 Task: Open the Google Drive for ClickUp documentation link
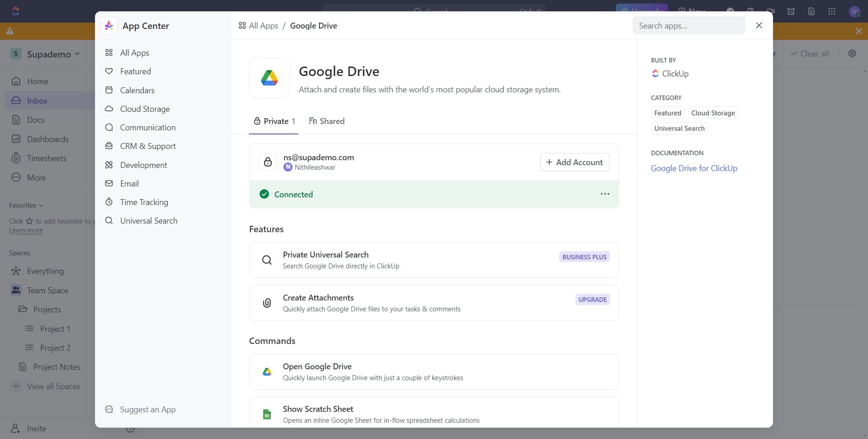click(x=694, y=168)
